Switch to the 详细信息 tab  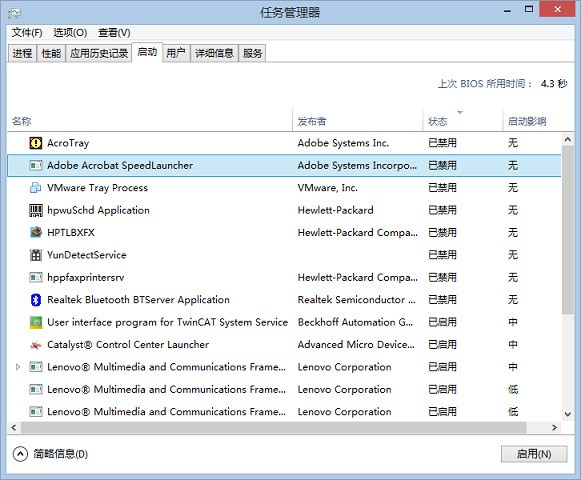coord(214,53)
